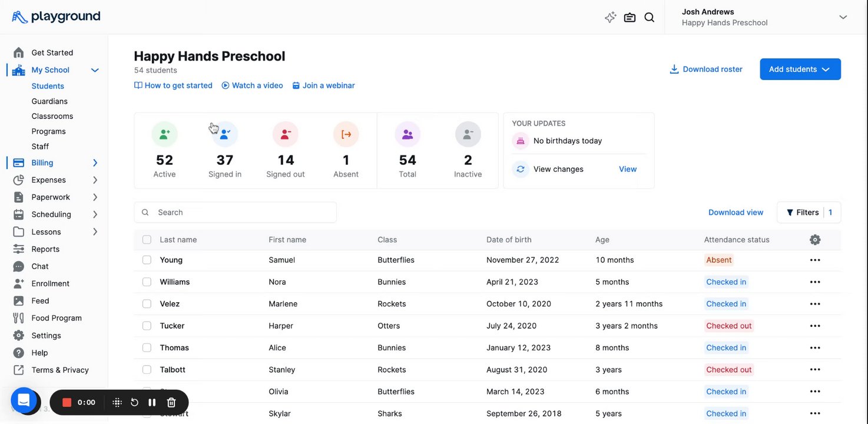This screenshot has width=868, height=424.
Task: Click the search magnifier icon in header
Action: [649, 18]
